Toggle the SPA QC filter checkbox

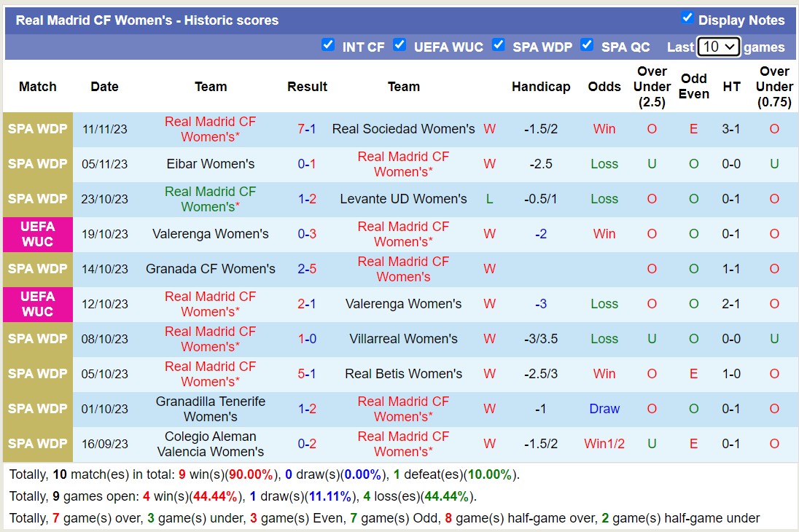coord(587,45)
